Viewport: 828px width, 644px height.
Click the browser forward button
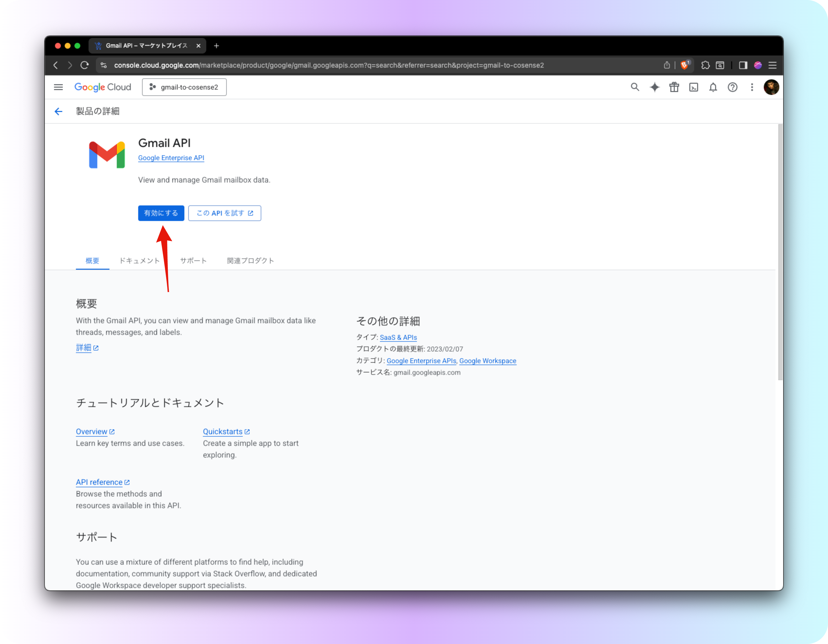(70, 65)
